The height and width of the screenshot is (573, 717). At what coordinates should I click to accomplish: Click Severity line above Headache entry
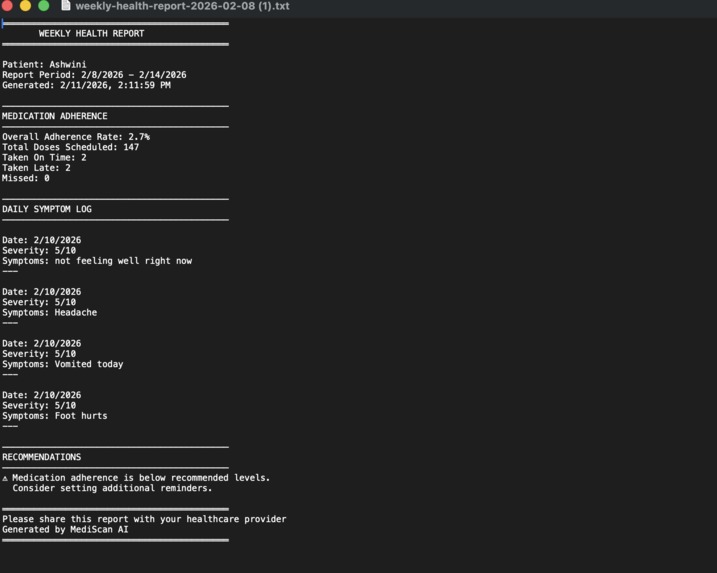tap(39, 302)
